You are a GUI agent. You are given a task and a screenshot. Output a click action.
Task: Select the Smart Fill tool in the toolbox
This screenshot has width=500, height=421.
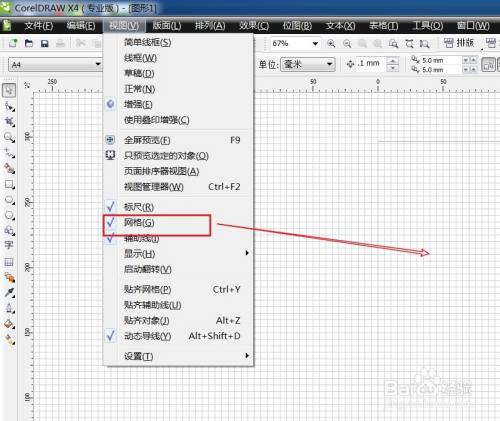click(9, 169)
